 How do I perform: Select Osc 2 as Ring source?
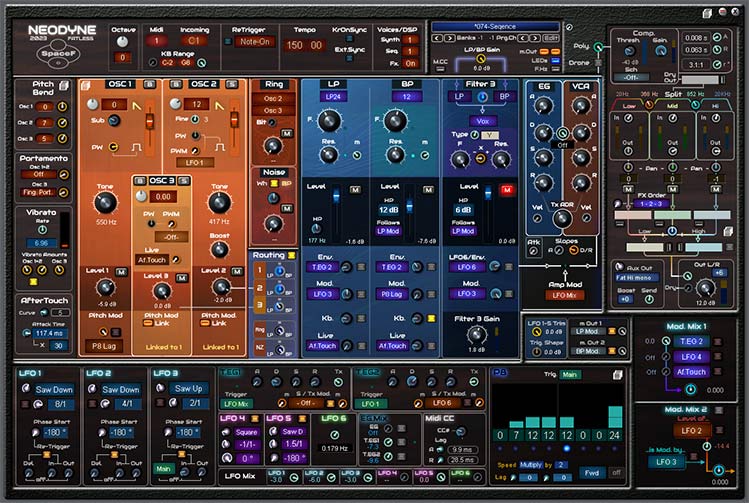point(273,98)
